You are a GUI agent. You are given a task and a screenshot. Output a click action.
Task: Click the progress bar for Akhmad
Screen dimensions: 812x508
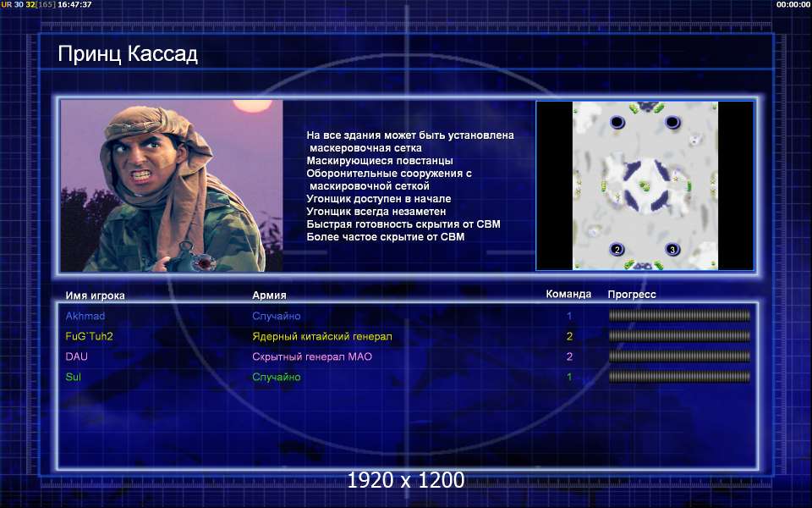(x=679, y=316)
